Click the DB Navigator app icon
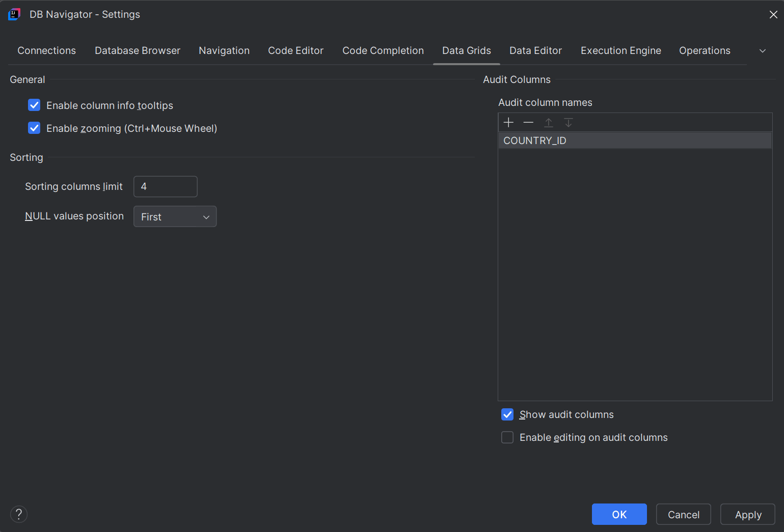Viewport: 784px width, 532px height. 14,14
